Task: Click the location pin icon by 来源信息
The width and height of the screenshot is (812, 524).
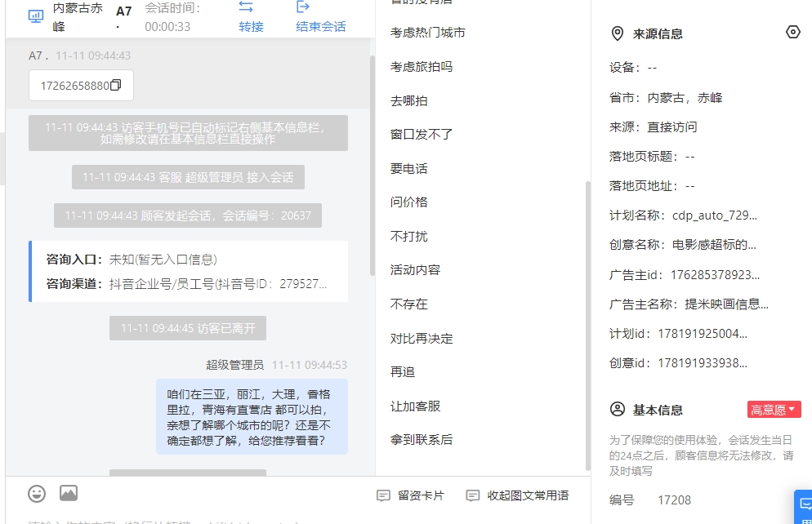Action: [x=618, y=33]
